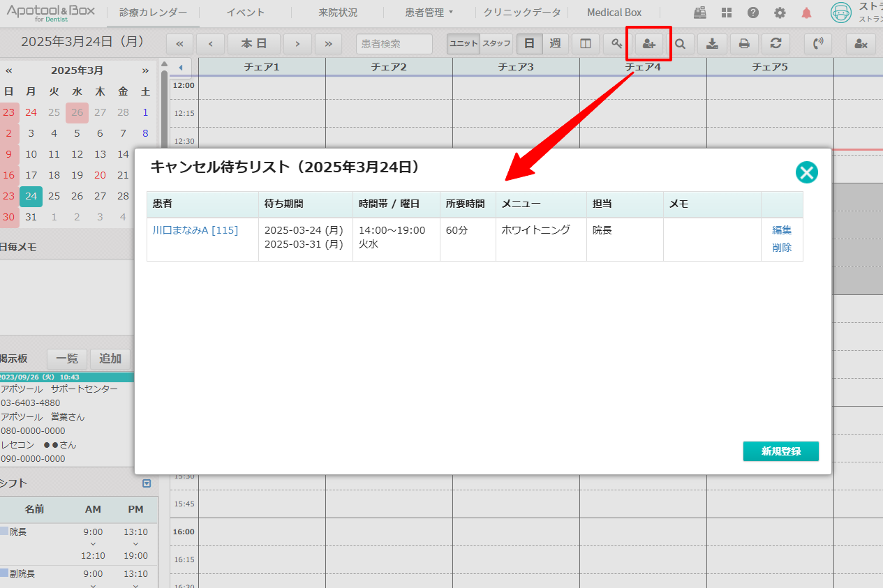Click the print calendar icon
Screen dimensions: 883x588
(x=744, y=44)
